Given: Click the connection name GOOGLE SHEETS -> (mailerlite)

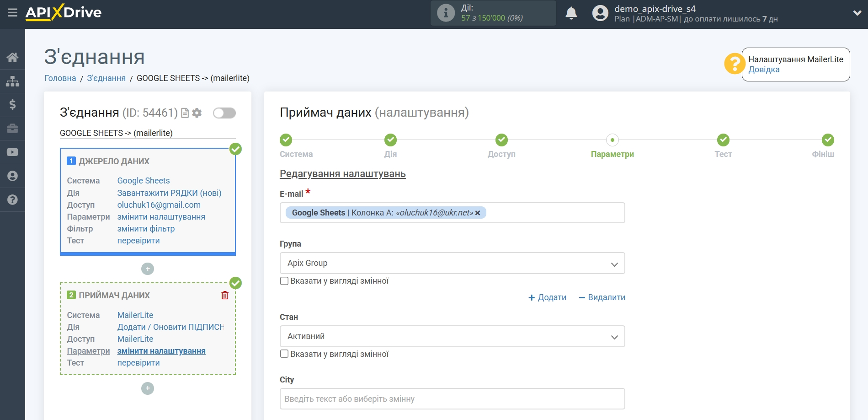Looking at the screenshot, I should [116, 133].
